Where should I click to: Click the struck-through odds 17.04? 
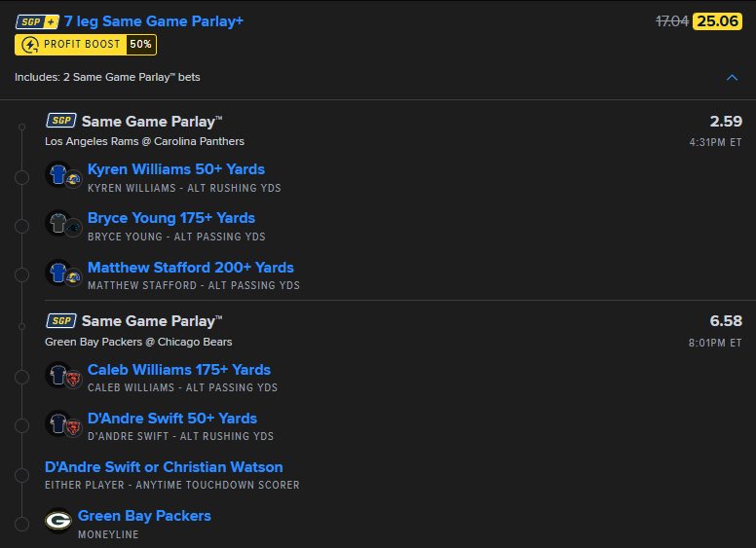tap(672, 21)
